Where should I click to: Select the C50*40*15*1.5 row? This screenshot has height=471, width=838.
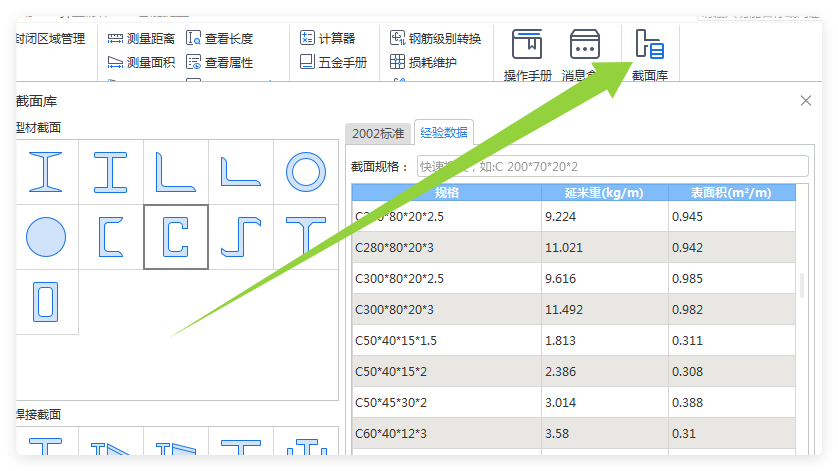[573, 341]
